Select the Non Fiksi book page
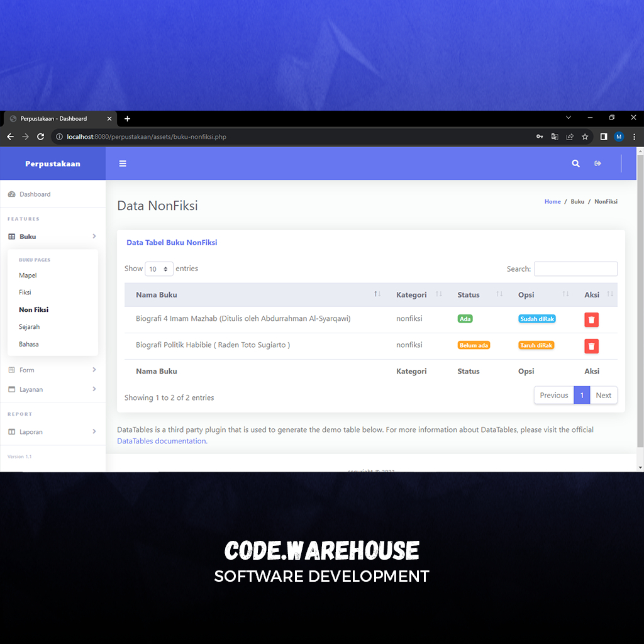The image size is (644, 644). point(33,309)
